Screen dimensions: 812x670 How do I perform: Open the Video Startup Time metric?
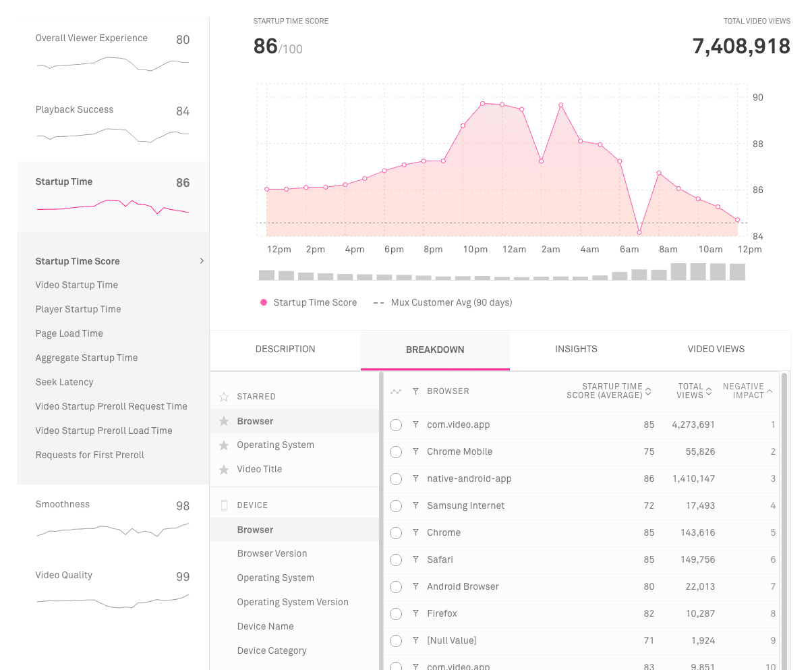(77, 285)
